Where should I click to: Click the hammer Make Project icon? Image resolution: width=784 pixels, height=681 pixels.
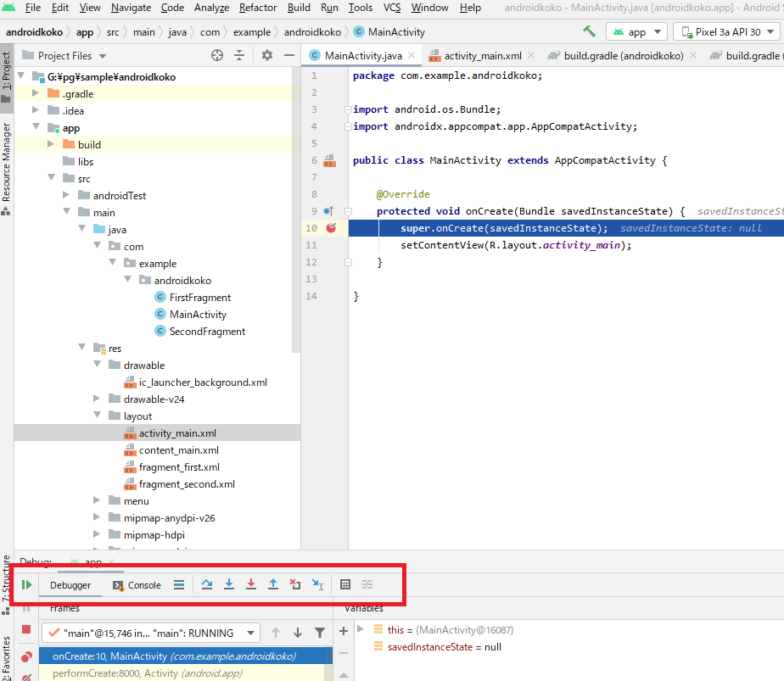click(589, 31)
